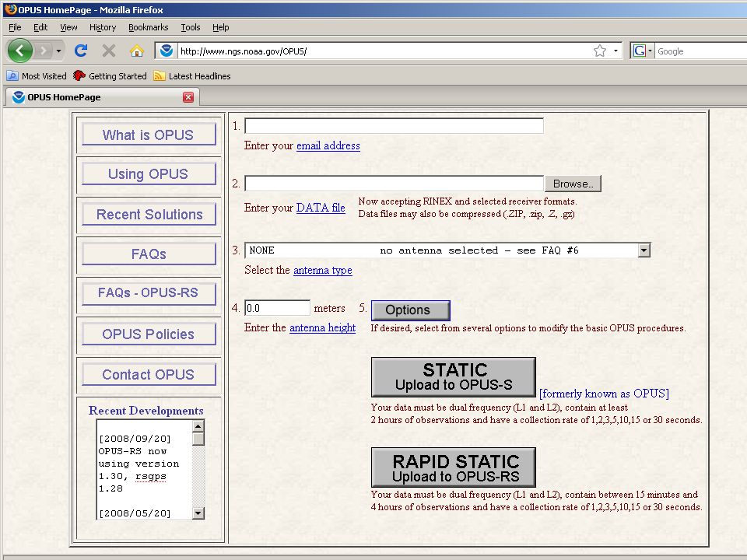Open the View menu
Image resolution: width=747 pixels, height=560 pixels.
(68, 27)
